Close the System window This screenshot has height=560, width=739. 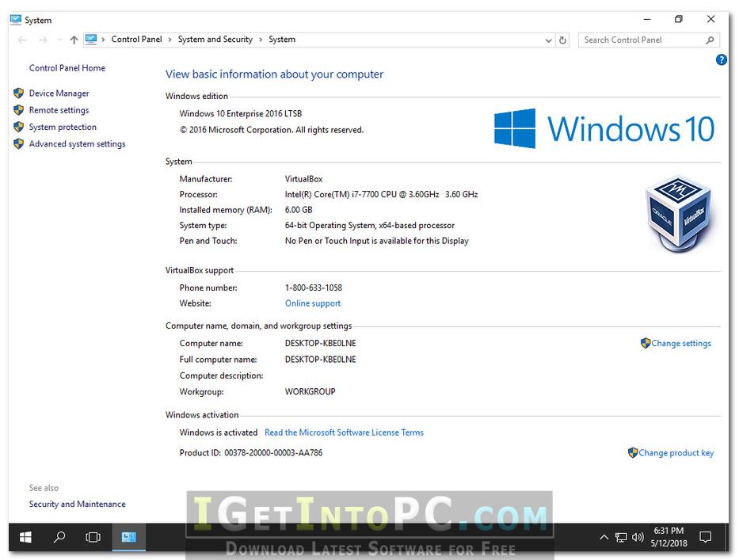(711, 19)
